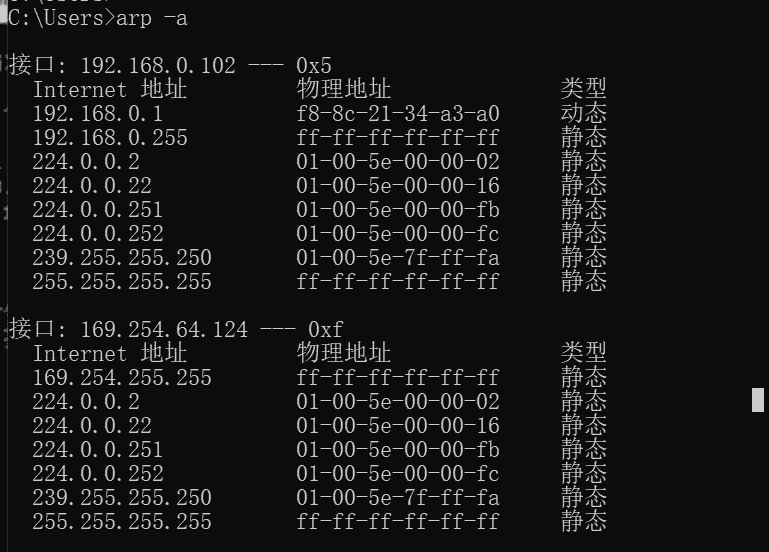Select the 192.168.0.102 interface header line

coord(170,66)
